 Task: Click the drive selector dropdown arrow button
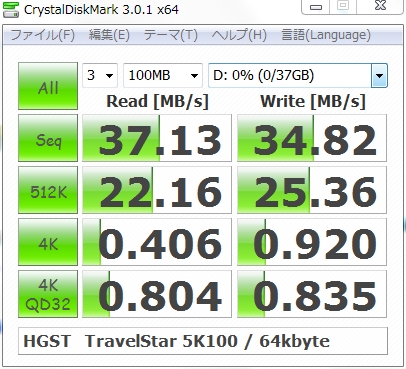(x=379, y=75)
